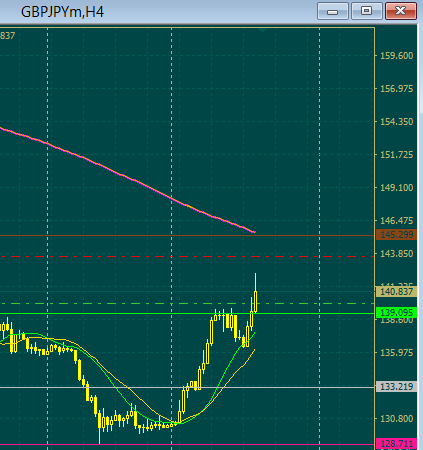Select the magenta 128.711 price label

click(x=397, y=444)
